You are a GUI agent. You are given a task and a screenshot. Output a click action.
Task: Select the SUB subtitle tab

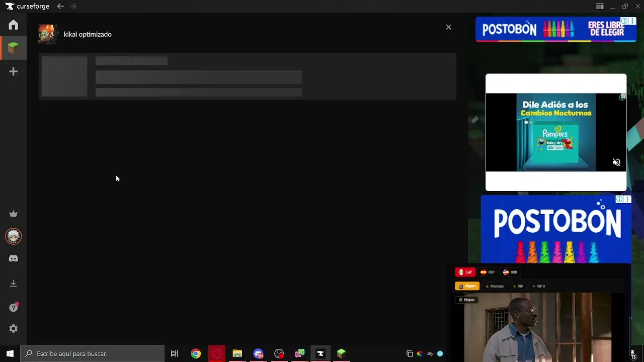pos(510,272)
